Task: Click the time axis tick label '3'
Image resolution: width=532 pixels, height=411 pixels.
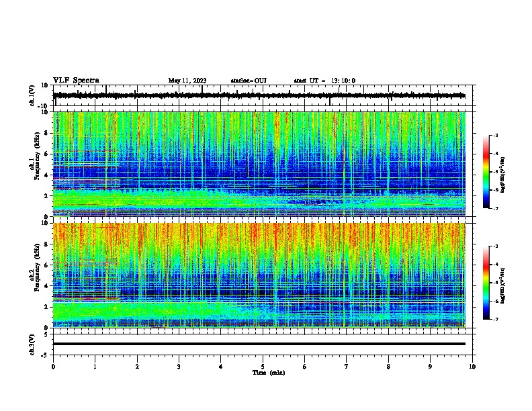Action: pyautogui.click(x=179, y=367)
